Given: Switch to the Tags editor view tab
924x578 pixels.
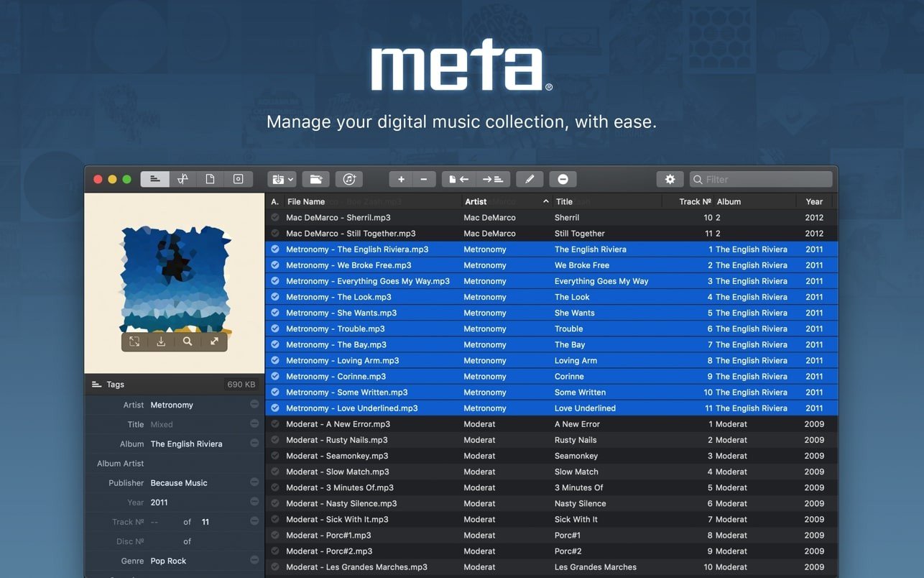Looking at the screenshot, I should pos(154,179).
